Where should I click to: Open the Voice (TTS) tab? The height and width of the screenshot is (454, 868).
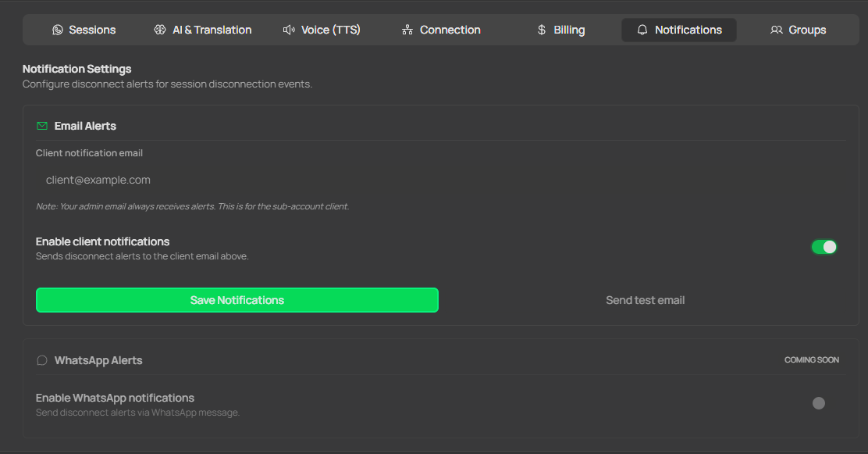[x=322, y=30]
